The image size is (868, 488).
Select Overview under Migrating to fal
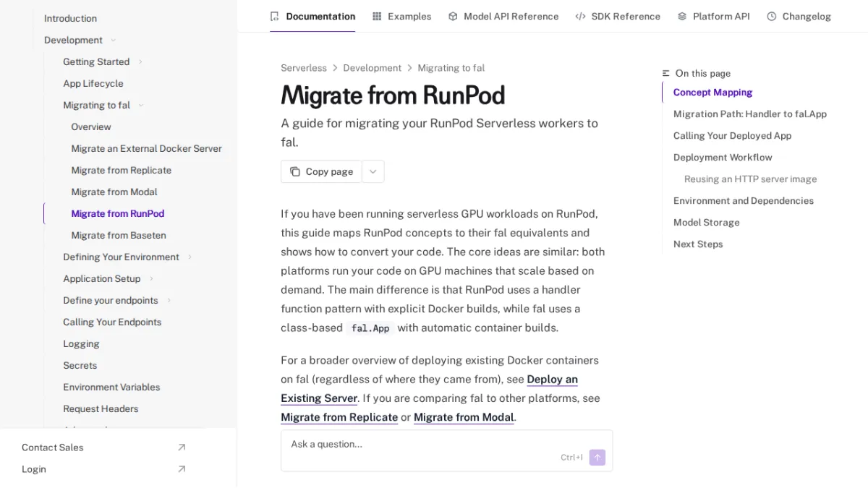[x=91, y=127]
